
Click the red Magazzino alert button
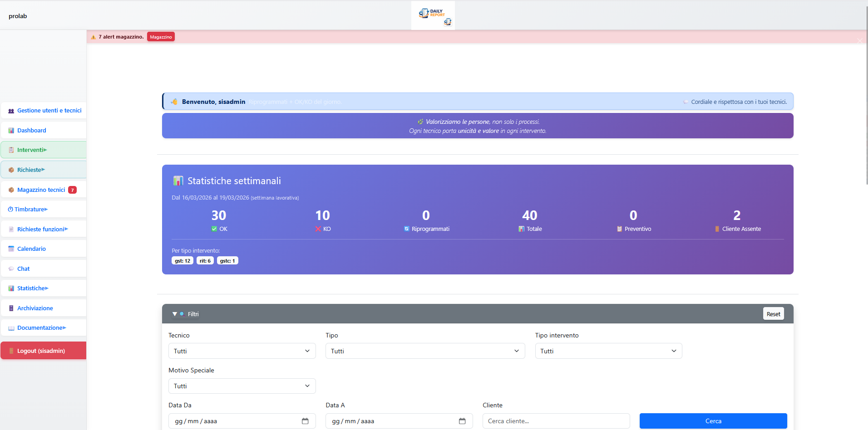(x=161, y=37)
